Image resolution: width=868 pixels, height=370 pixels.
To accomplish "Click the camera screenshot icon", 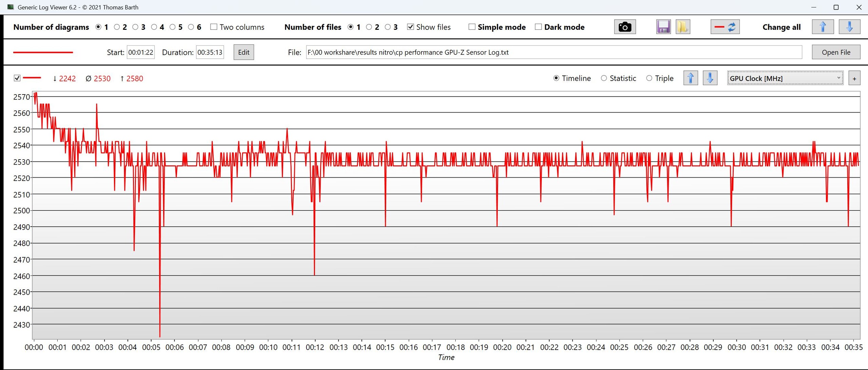I will coord(625,27).
